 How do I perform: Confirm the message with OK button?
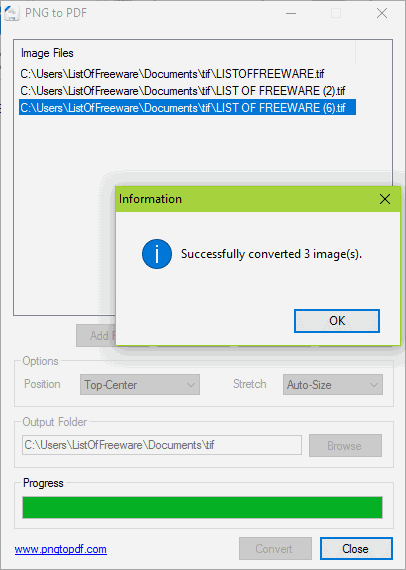(x=337, y=321)
